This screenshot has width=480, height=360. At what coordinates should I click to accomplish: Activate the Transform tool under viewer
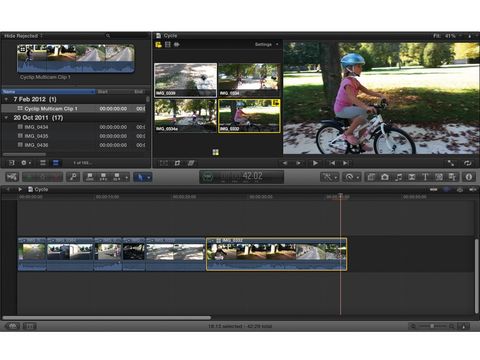pyautogui.click(x=164, y=163)
